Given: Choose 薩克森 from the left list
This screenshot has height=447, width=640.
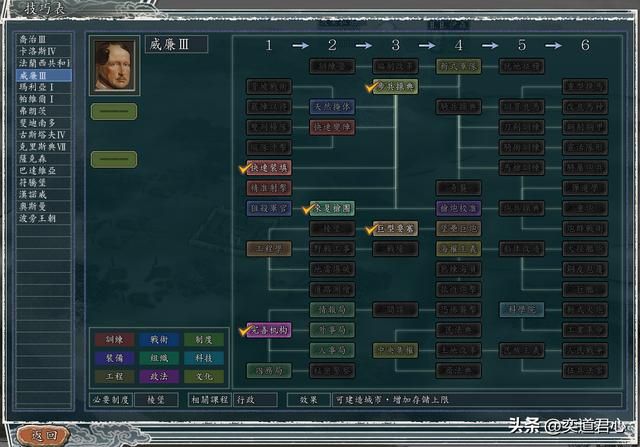Looking at the screenshot, I should coord(44,159).
